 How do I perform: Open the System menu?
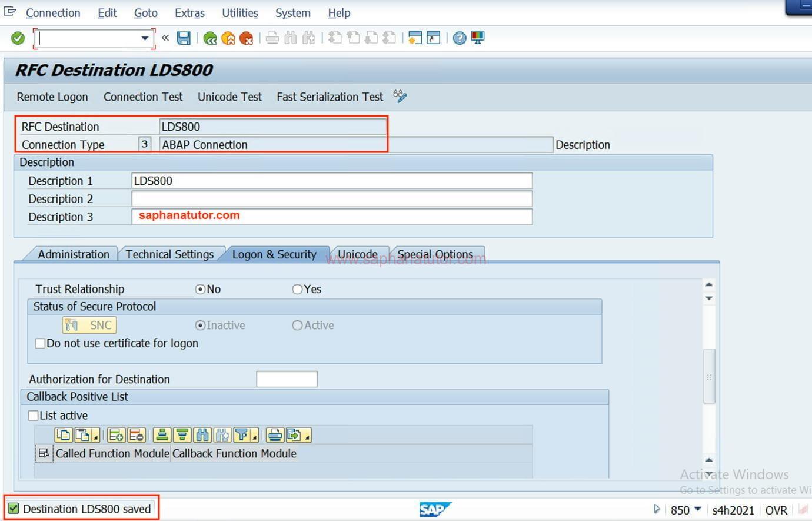point(292,13)
